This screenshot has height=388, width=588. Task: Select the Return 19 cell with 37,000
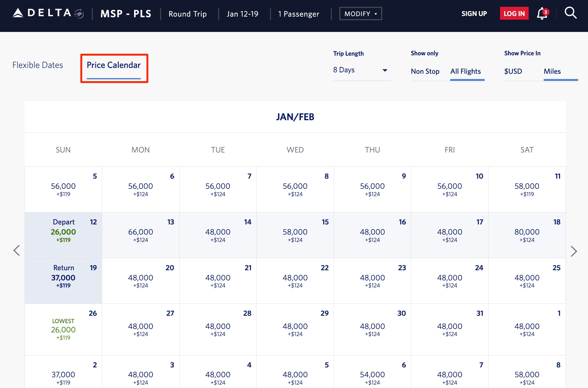pos(63,280)
